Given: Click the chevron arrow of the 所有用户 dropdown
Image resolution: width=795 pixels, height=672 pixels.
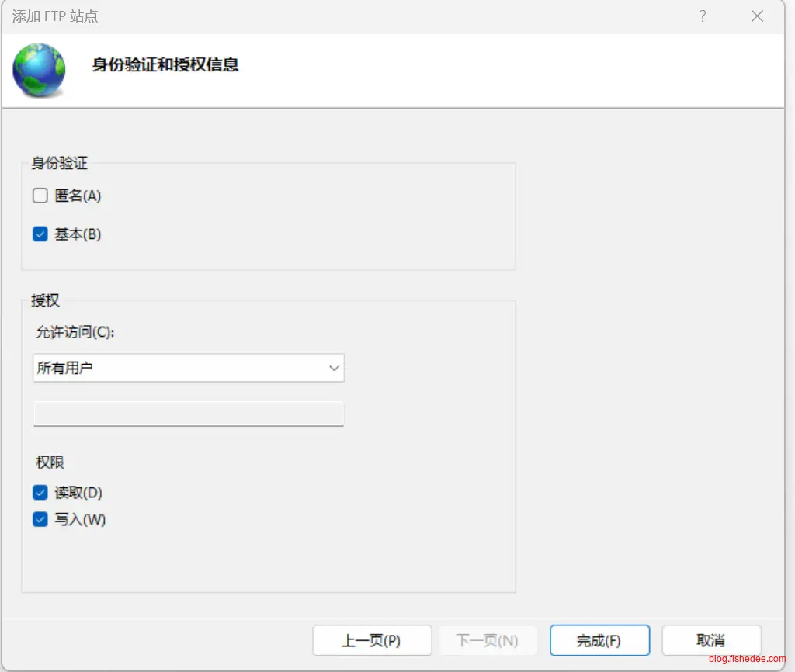Looking at the screenshot, I should coord(335,368).
